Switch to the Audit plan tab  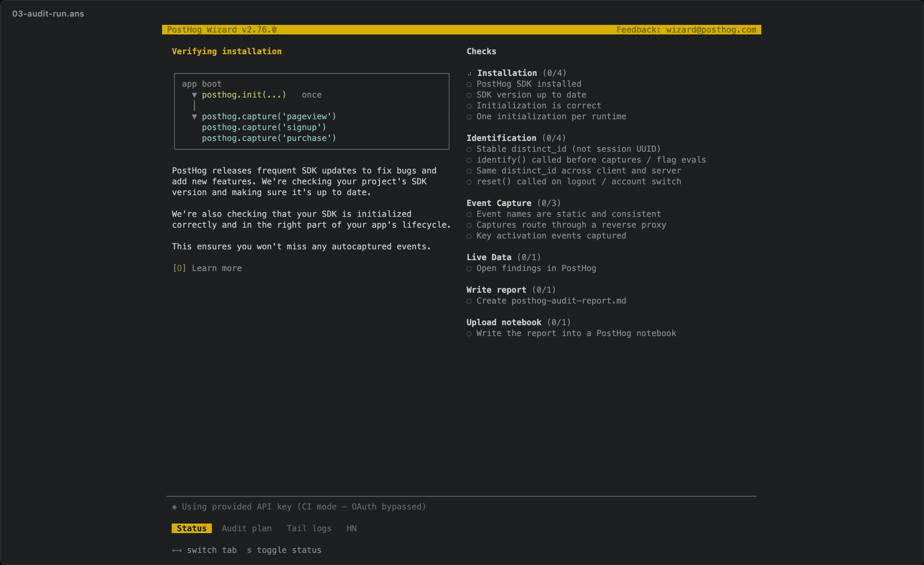[247, 528]
